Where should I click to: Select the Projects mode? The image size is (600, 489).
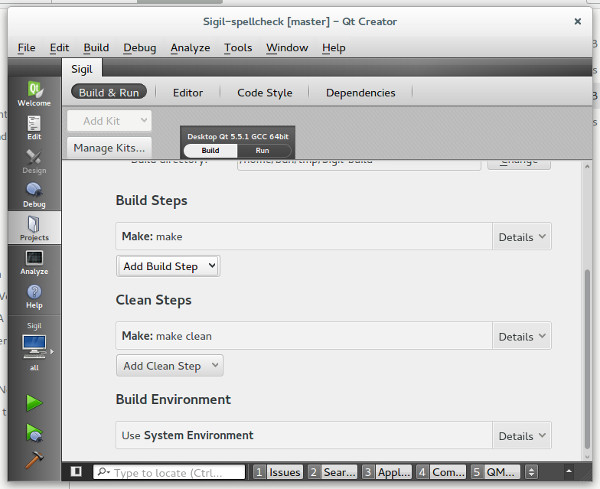(34, 228)
